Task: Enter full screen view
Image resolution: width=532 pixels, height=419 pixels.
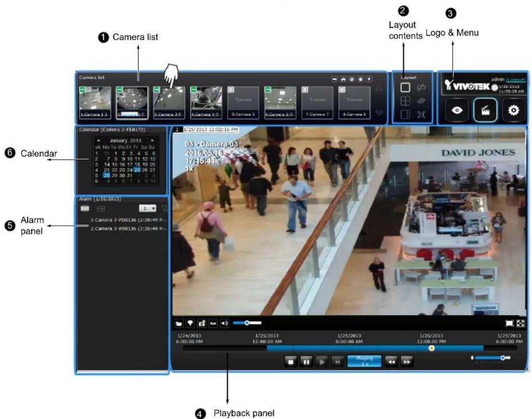Action: [x=521, y=323]
